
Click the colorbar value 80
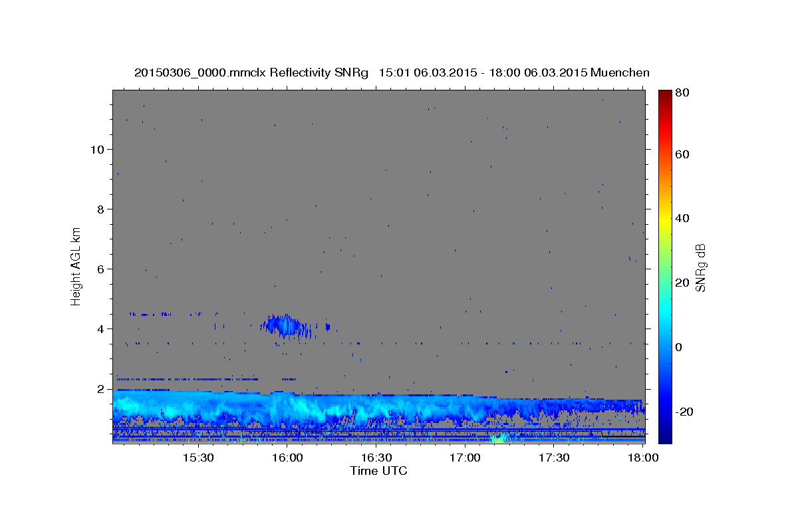pos(682,93)
